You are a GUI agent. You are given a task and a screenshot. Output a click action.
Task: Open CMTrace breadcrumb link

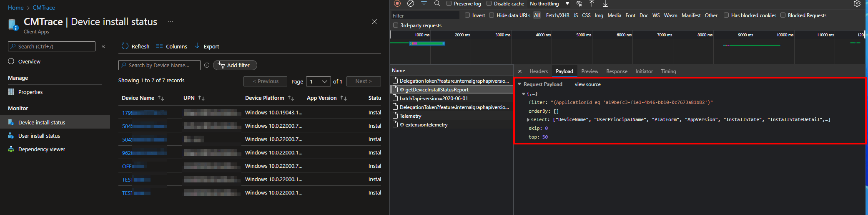(x=44, y=8)
